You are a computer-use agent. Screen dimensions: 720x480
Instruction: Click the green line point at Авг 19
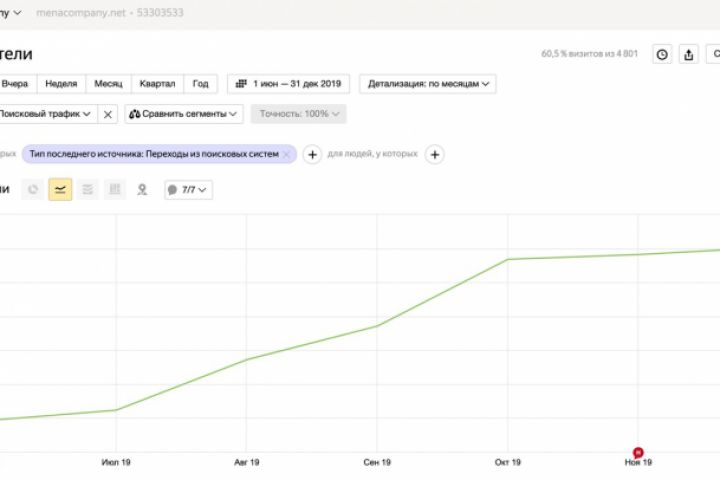(x=247, y=359)
